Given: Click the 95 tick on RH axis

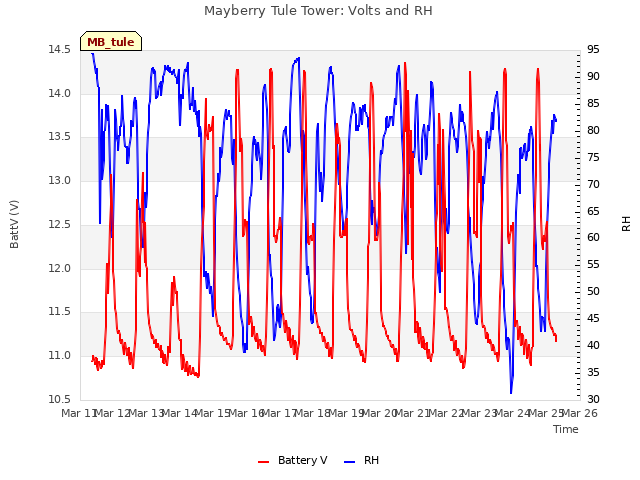Looking at the screenshot, I should tap(593, 49).
